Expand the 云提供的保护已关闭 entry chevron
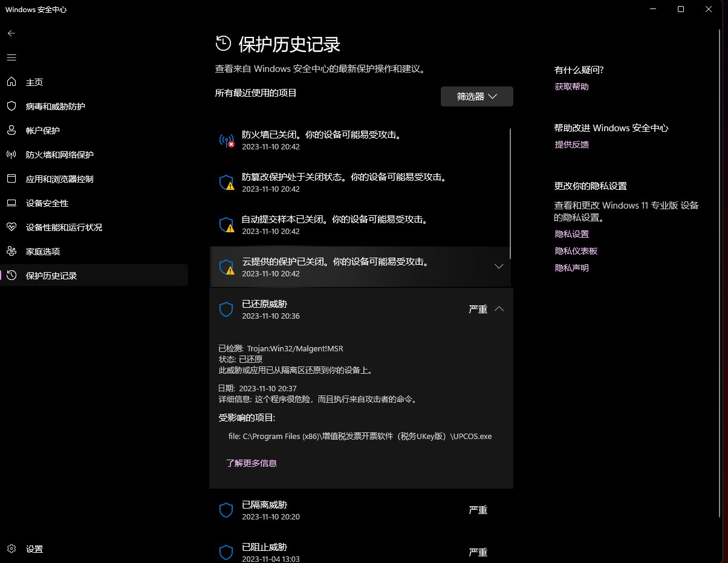728x563 pixels. click(x=499, y=267)
